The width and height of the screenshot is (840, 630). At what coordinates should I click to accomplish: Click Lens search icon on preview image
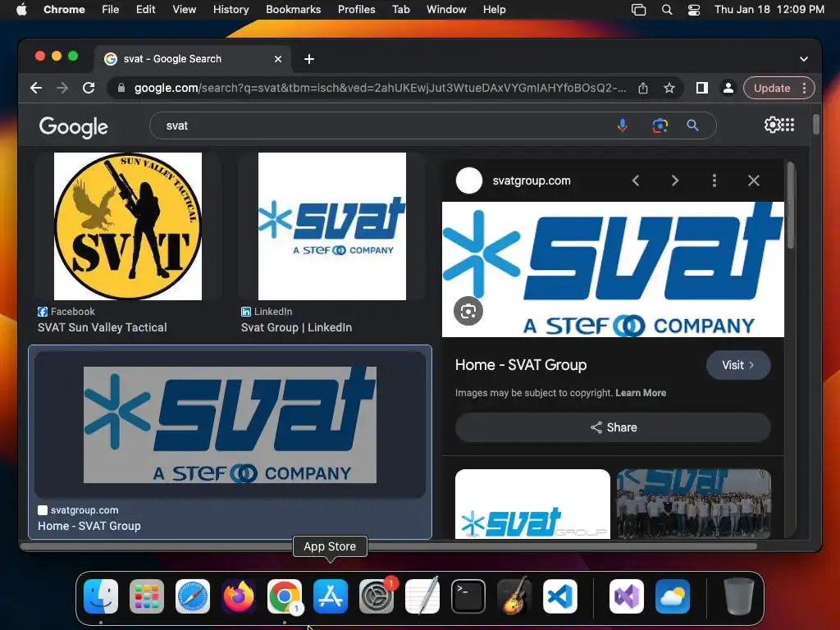click(x=468, y=311)
